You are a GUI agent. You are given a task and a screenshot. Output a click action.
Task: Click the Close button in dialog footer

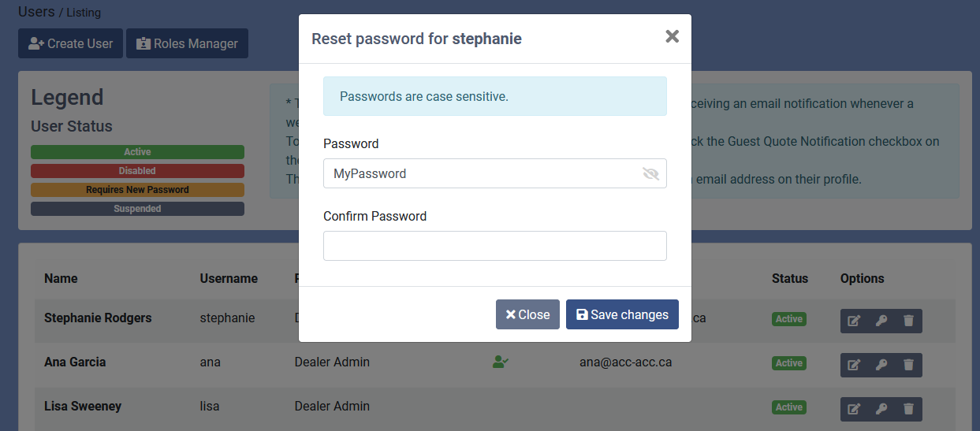[x=527, y=314]
